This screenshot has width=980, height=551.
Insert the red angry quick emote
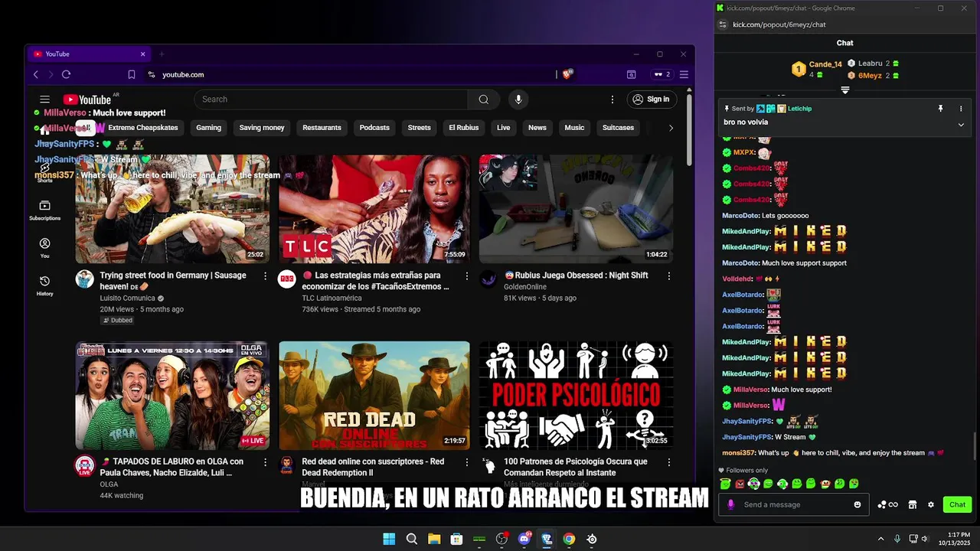pos(740,484)
